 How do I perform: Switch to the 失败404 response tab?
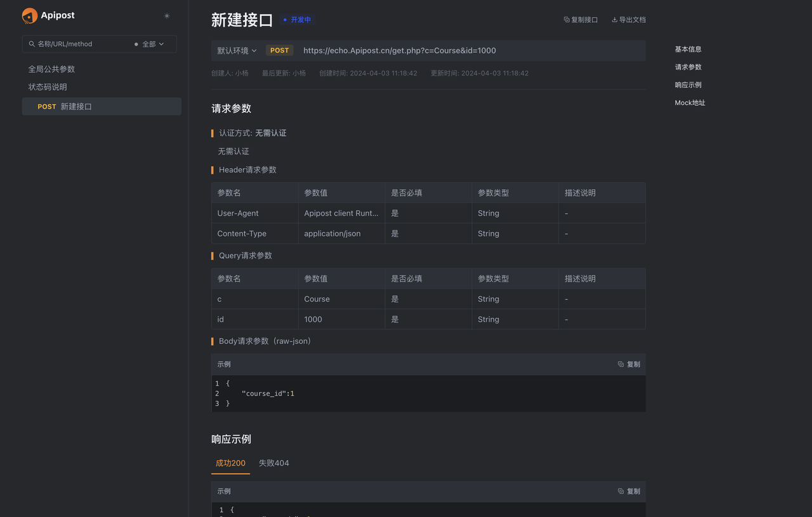point(273,462)
